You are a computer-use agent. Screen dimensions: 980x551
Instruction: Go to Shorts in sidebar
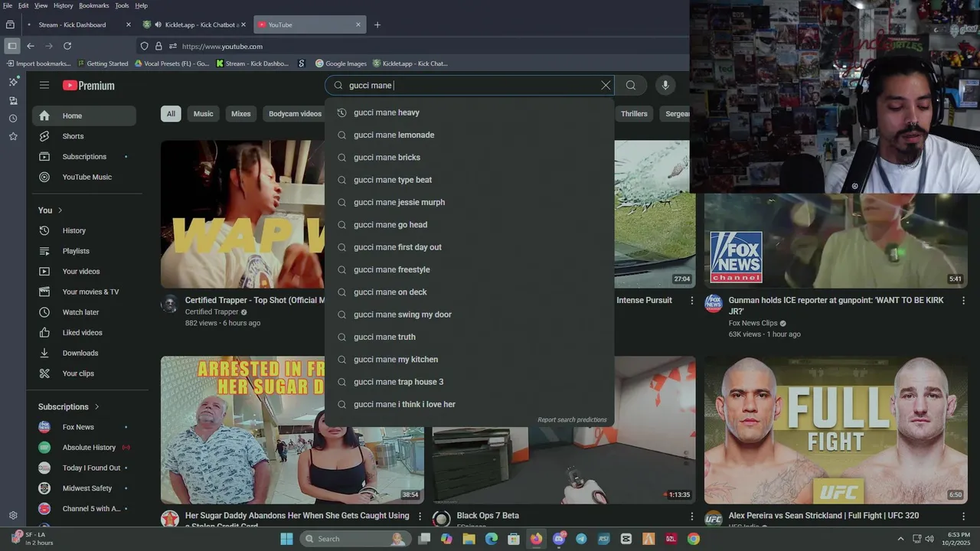point(84,136)
